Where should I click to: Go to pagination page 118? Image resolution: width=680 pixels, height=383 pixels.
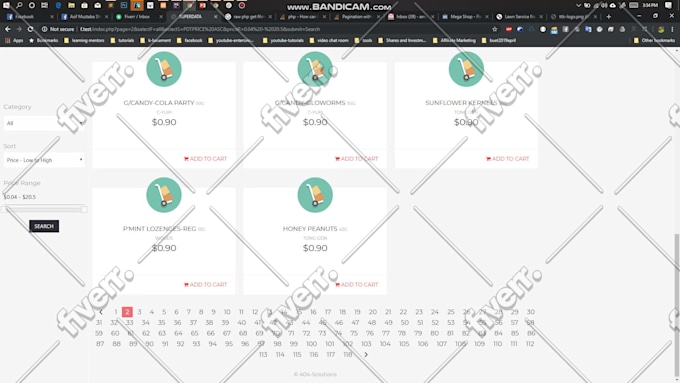pos(348,354)
